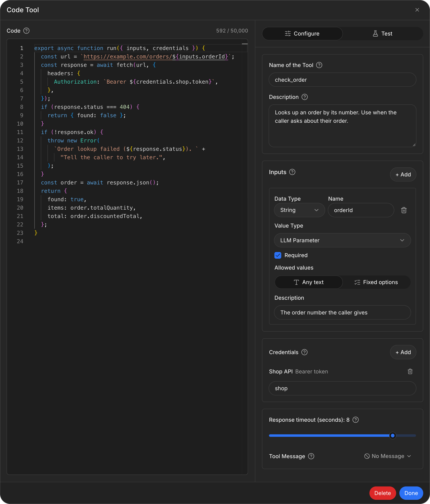Open the Value Type LLM Parameter dropdown
The image size is (430, 504).
[342, 240]
